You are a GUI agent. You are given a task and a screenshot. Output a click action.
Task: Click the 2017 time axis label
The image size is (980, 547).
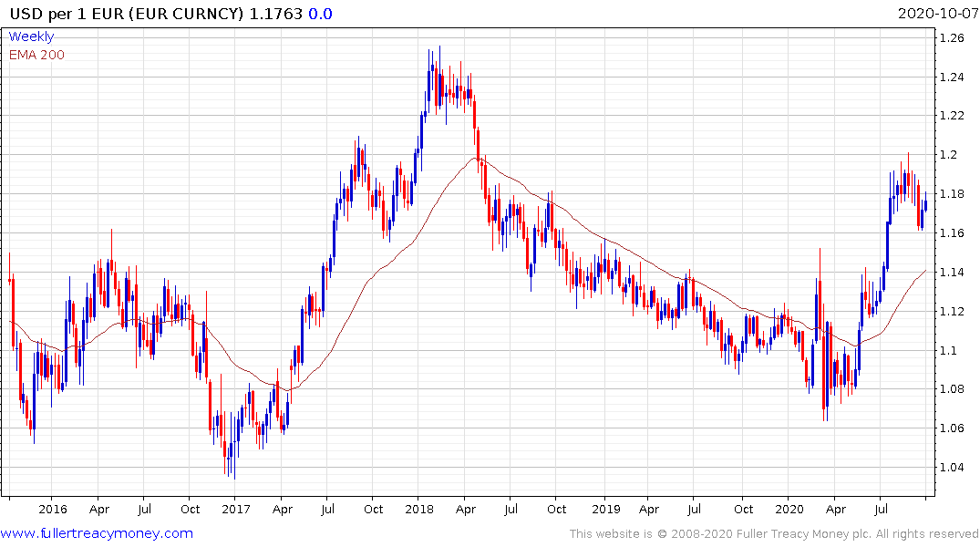point(235,509)
